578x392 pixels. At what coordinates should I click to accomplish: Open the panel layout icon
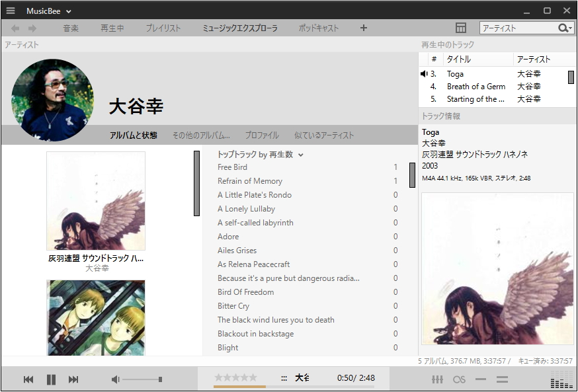point(461,28)
